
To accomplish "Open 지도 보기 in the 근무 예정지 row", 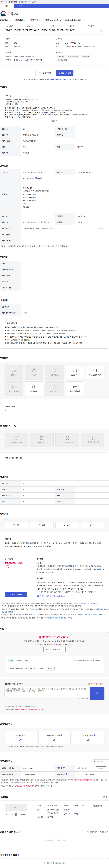I will [101, 228].
